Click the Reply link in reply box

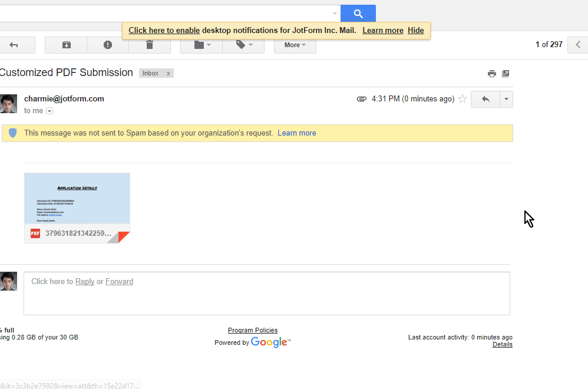click(85, 282)
